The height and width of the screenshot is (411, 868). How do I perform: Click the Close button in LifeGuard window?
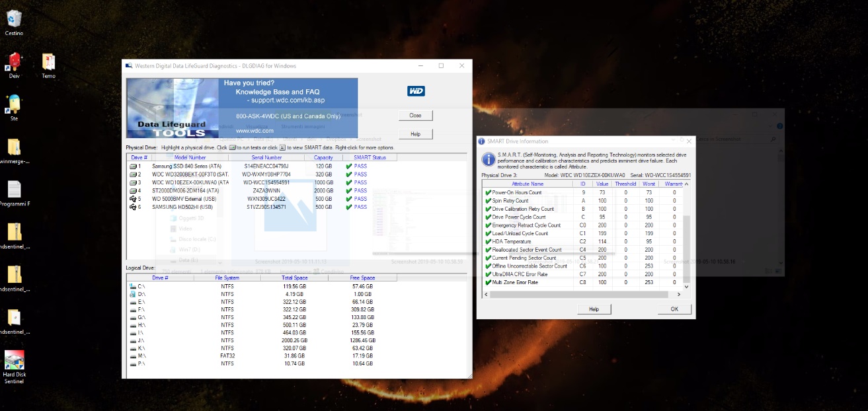[415, 115]
